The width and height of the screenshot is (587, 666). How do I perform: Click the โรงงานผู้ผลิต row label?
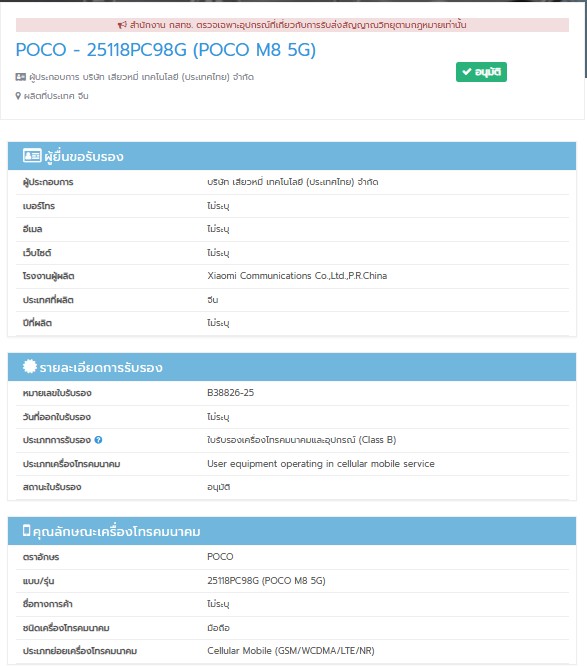click(48, 277)
